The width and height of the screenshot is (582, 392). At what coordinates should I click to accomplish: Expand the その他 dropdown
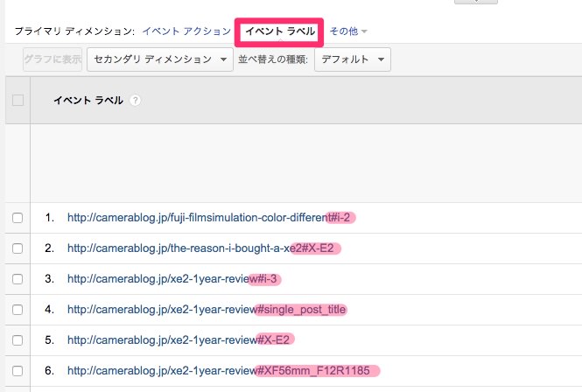click(x=348, y=31)
